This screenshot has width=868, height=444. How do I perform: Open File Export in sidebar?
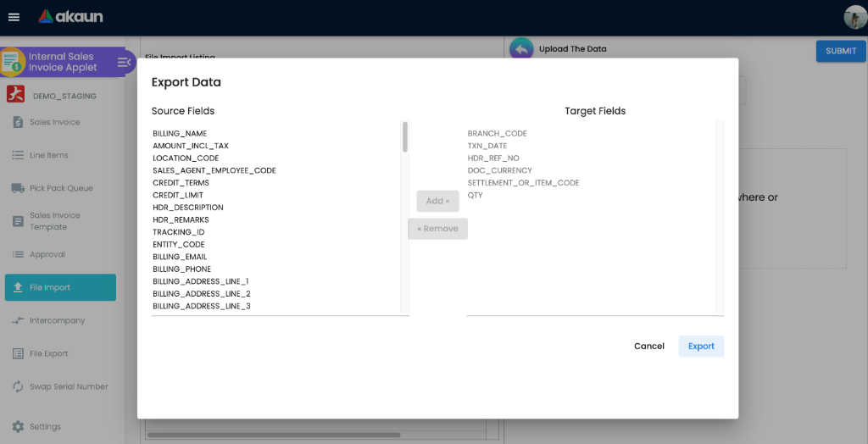pyautogui.click(x=49, y=353)
